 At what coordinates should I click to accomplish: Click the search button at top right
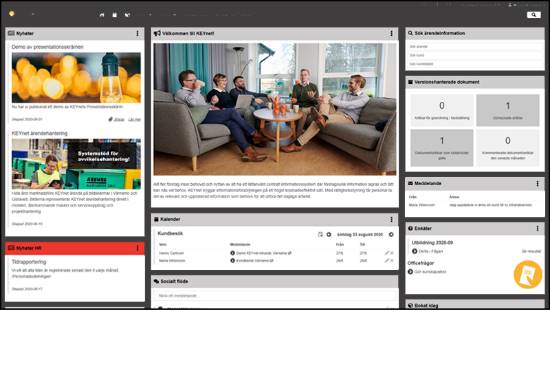pos(534,15)
